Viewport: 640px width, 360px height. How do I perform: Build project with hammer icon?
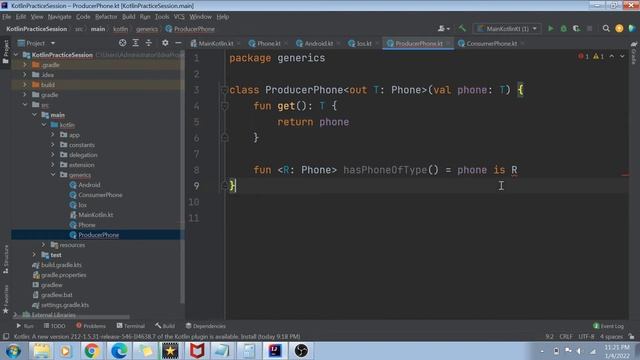(462, 29)
